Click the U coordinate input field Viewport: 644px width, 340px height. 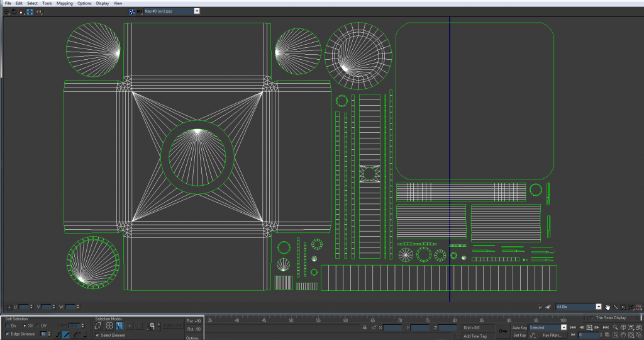25,307
